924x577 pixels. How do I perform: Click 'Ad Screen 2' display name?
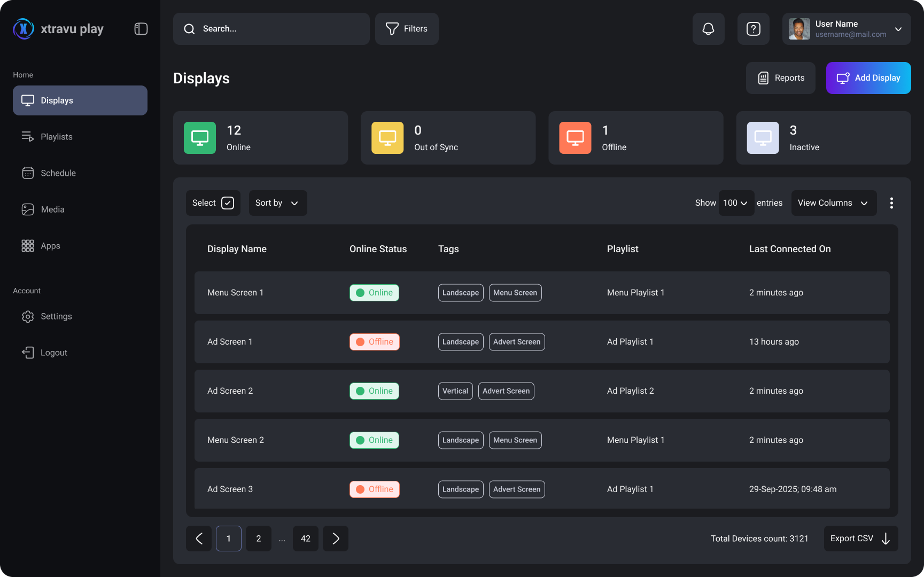coord(230,391)
